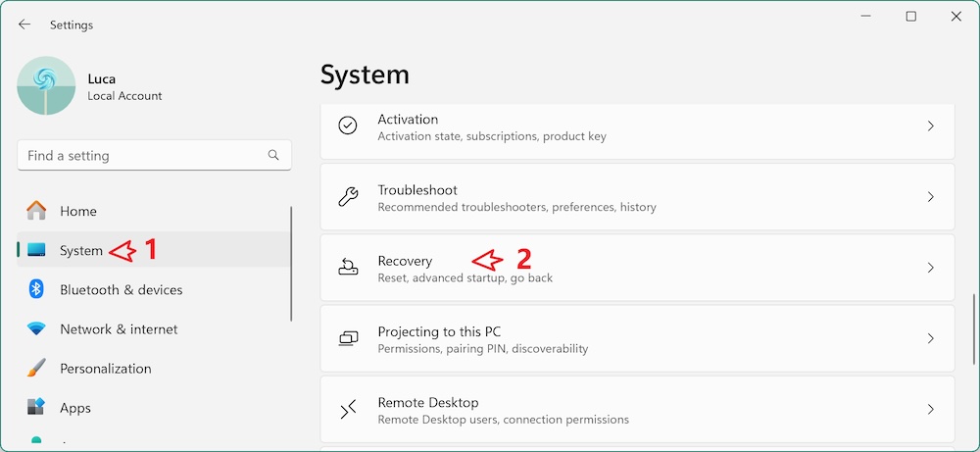Screen dimensions: 980x452
Task: Click the Luca profile avatar picture
Action: click(46, 85)
